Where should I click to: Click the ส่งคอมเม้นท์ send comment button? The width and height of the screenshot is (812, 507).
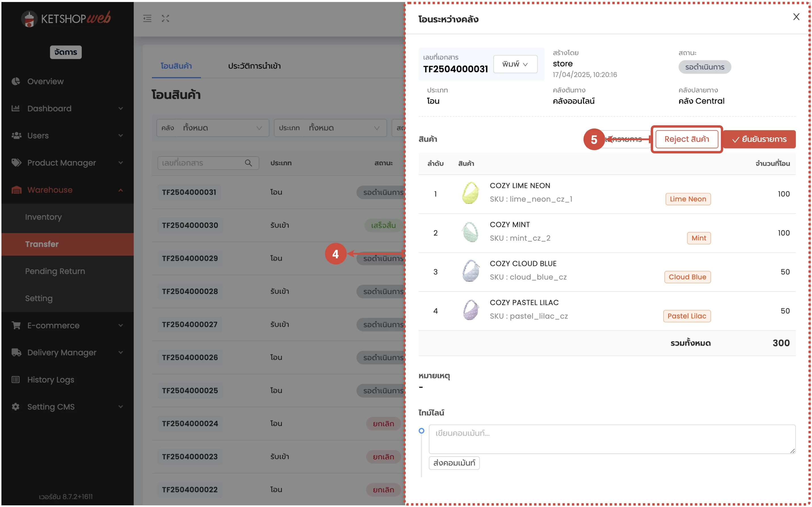pos(454,463)
